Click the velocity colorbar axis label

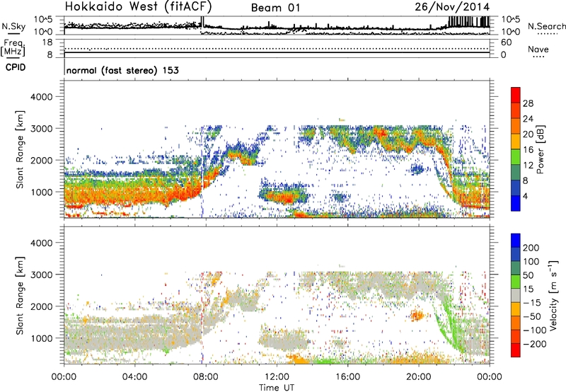[553, 295]
